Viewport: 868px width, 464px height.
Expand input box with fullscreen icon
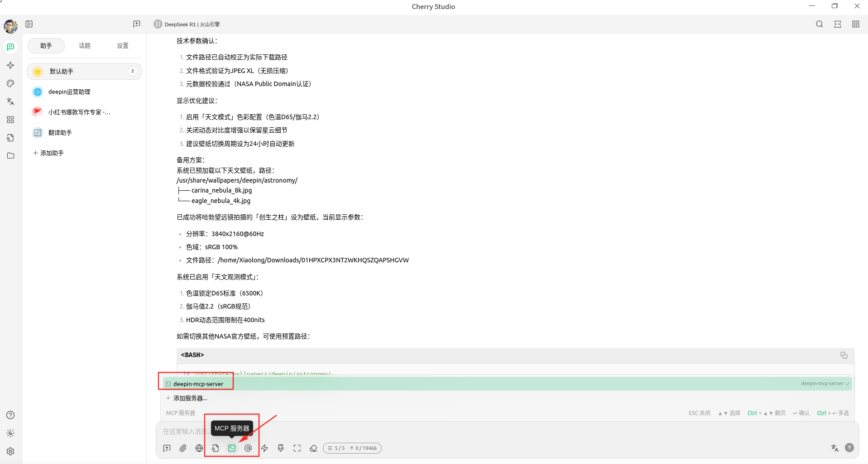point(297,448)
